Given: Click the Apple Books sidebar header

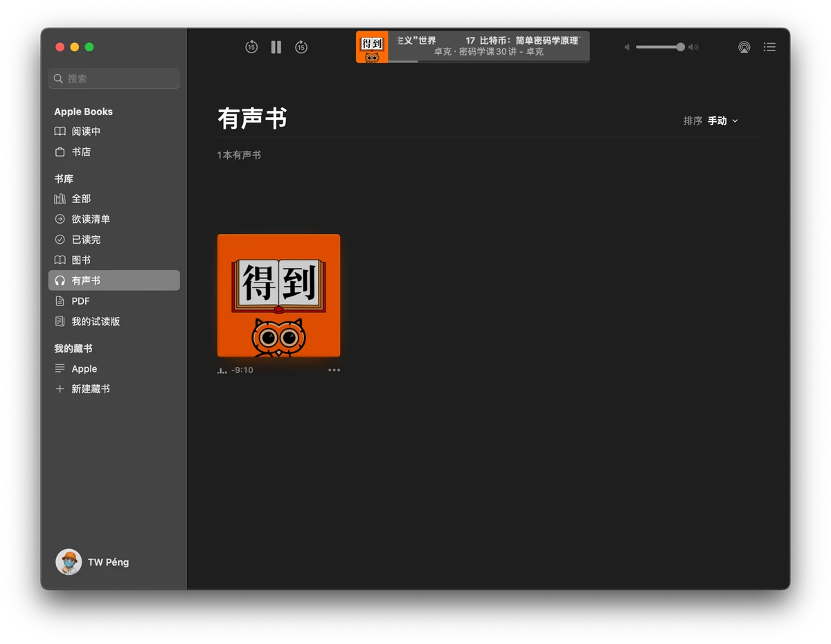Looking at the screenshot, I should click(83, 111).
